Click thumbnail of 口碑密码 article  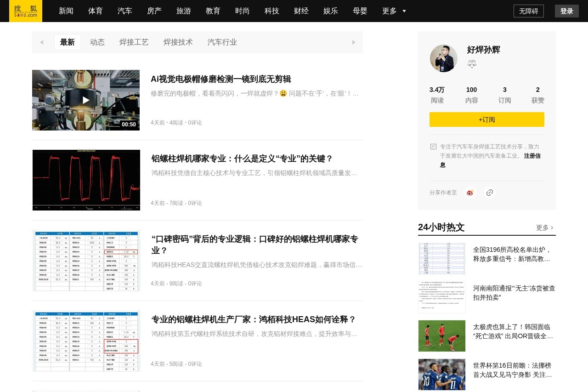click(x=86, y=261)
